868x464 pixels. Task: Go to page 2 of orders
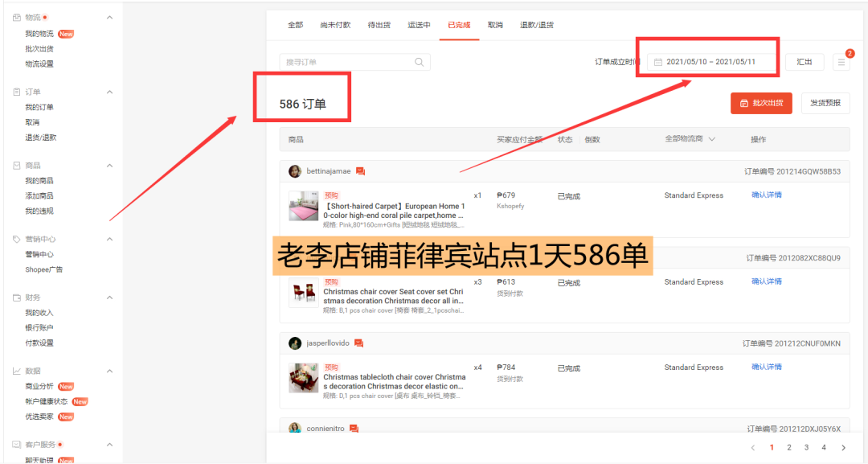coord(789,447)
